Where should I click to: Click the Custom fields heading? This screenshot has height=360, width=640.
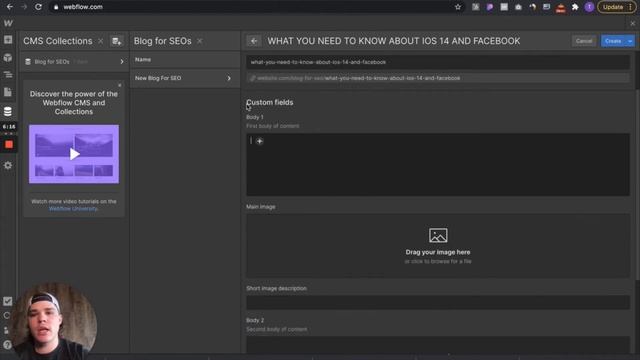pos(269,102)
